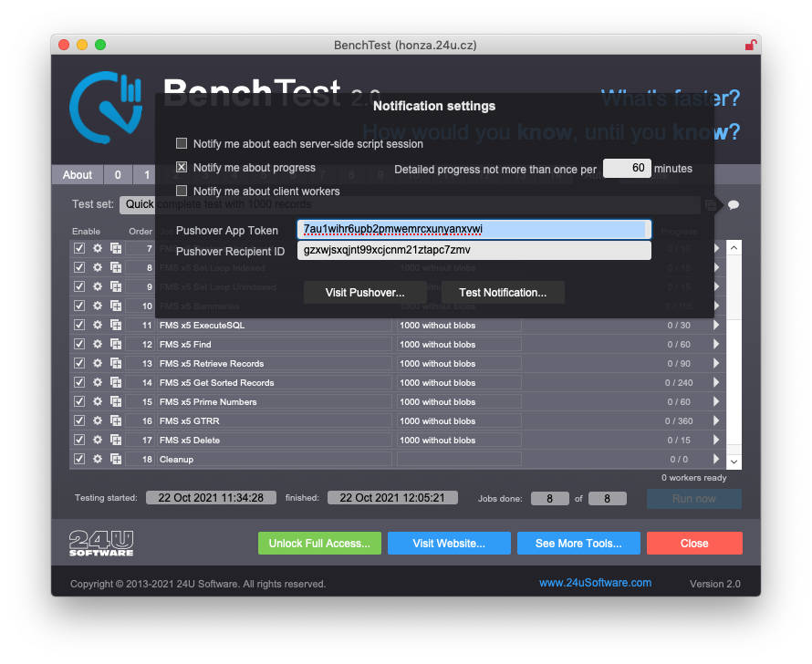Expand arrow for FMS x5 Prime Numbers row
This screenshot has width=812, height=664.
tap(716, 401)
